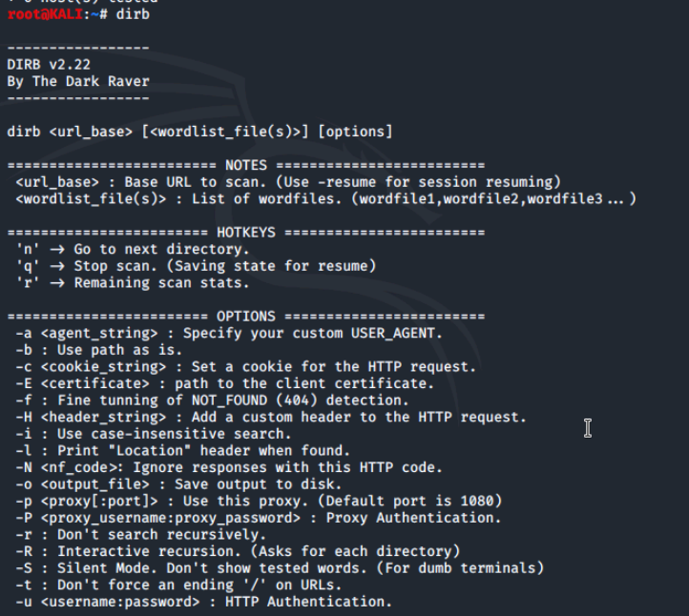Click the <wordlist_file(s)> description line
Image resolution: width=689 pixels, height=616 pixels.
click(326, 199)
